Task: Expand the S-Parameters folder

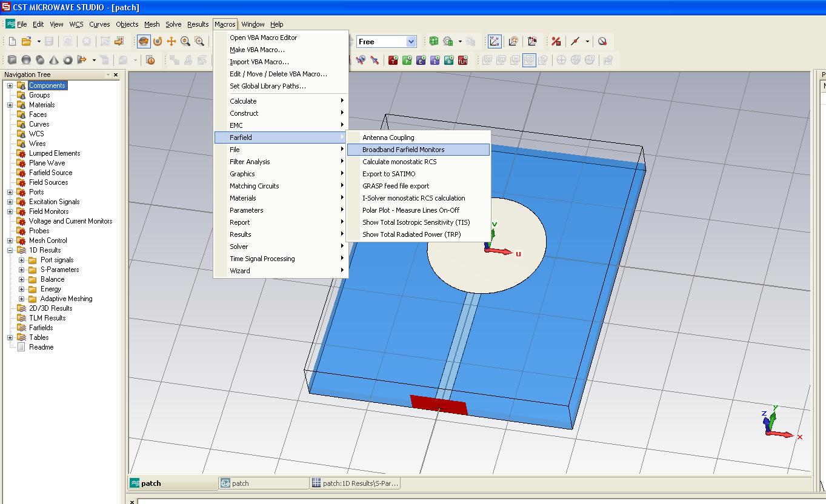Action: pyautogui.click(x=21, y=270)
